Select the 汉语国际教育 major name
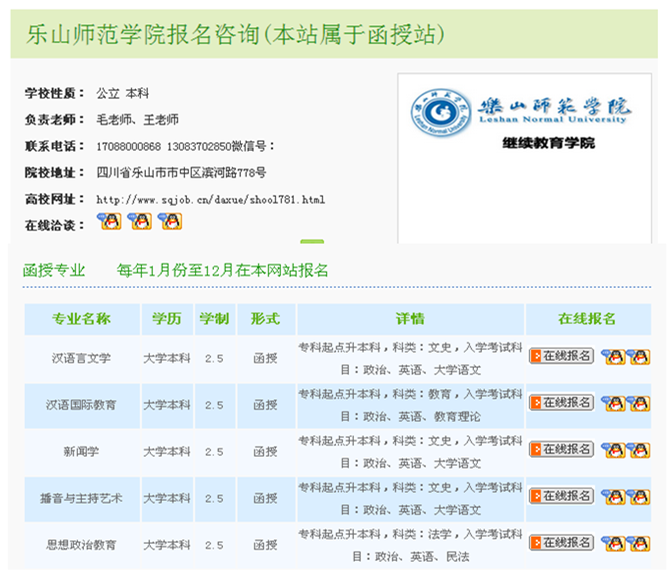 click(81, 405)
